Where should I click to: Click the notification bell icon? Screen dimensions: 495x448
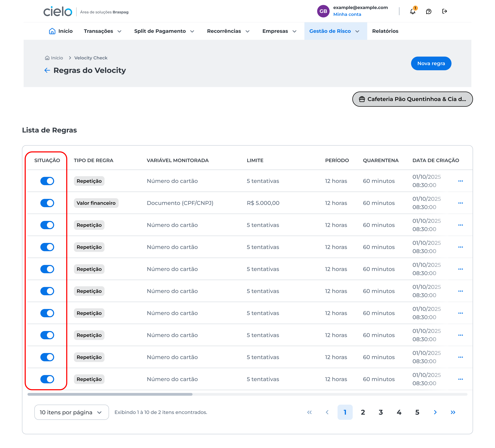click(x=412, y=12)
